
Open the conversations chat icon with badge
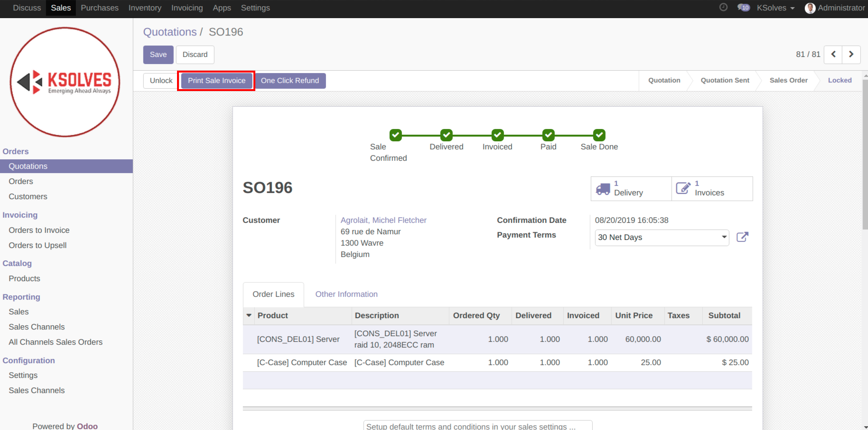click(743, 8)
